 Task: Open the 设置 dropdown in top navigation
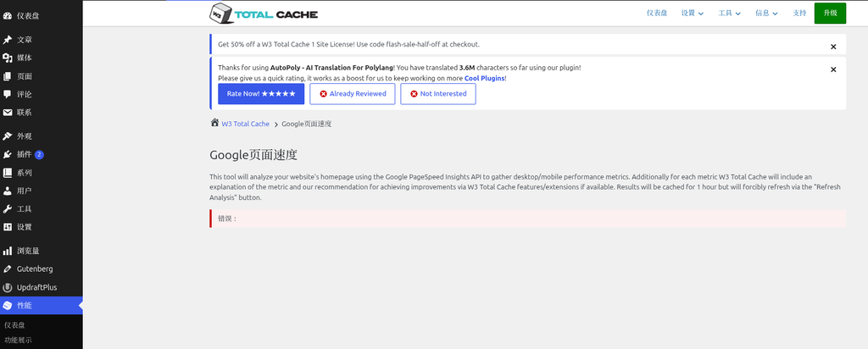[692, 14]
